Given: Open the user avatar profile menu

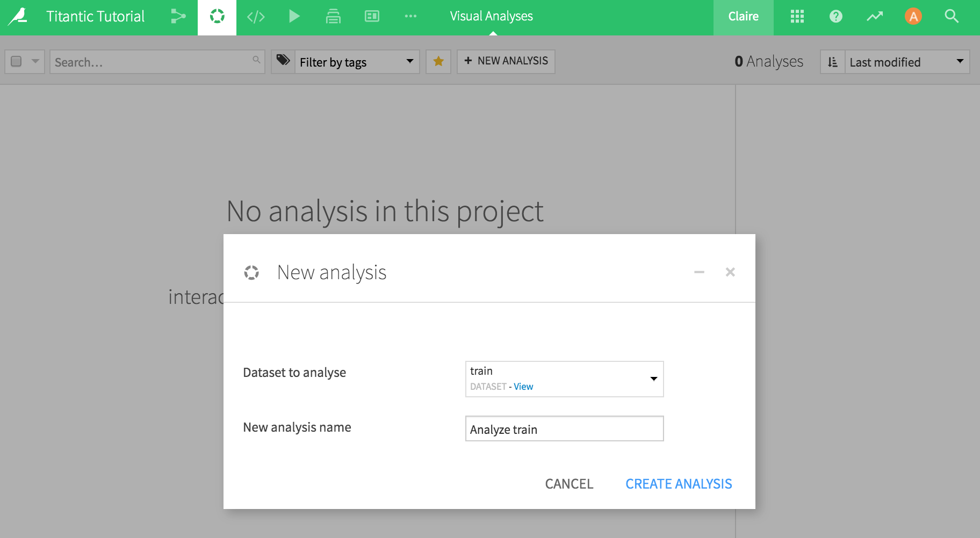Looking at the screenshot, I should click(x=913, y=16).
